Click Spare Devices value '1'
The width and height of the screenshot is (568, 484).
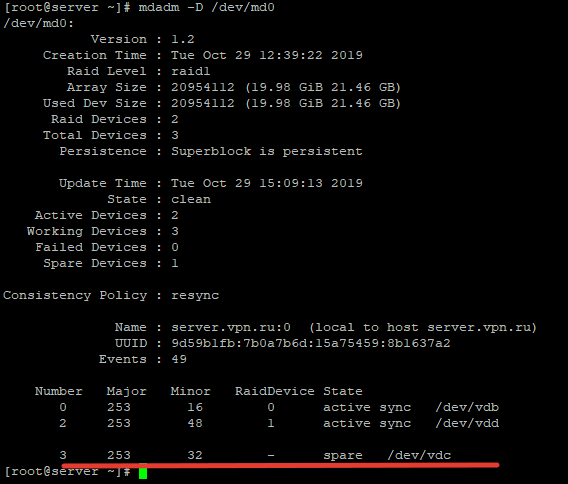(175, 263)
